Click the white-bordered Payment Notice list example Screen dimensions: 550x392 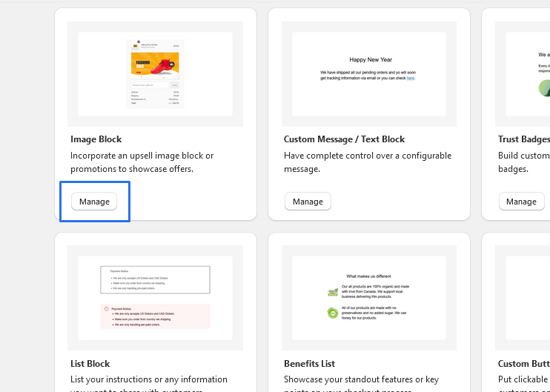tap(155, 279)
